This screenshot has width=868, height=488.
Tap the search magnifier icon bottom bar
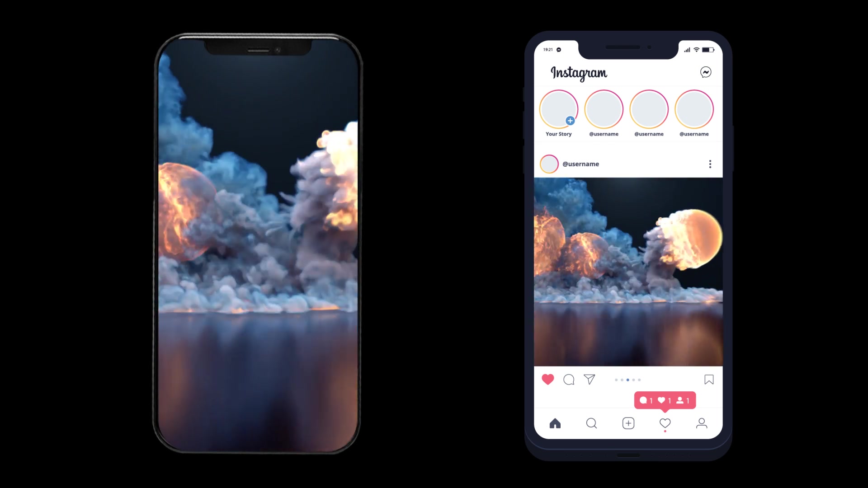[591, 424]
